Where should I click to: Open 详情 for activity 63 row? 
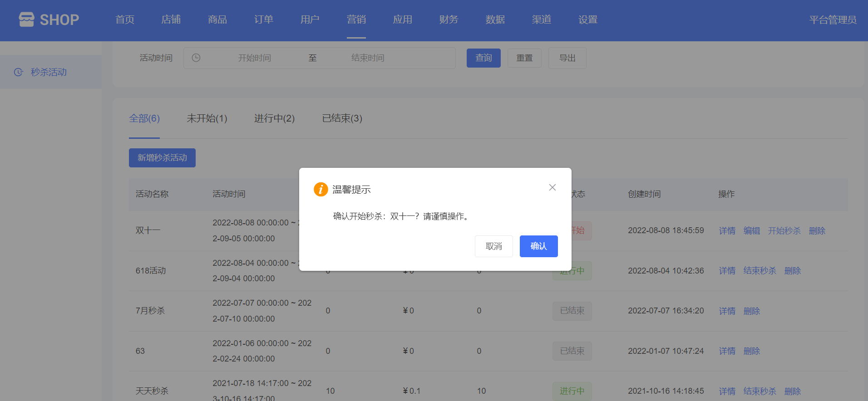[x=727, y=351]
